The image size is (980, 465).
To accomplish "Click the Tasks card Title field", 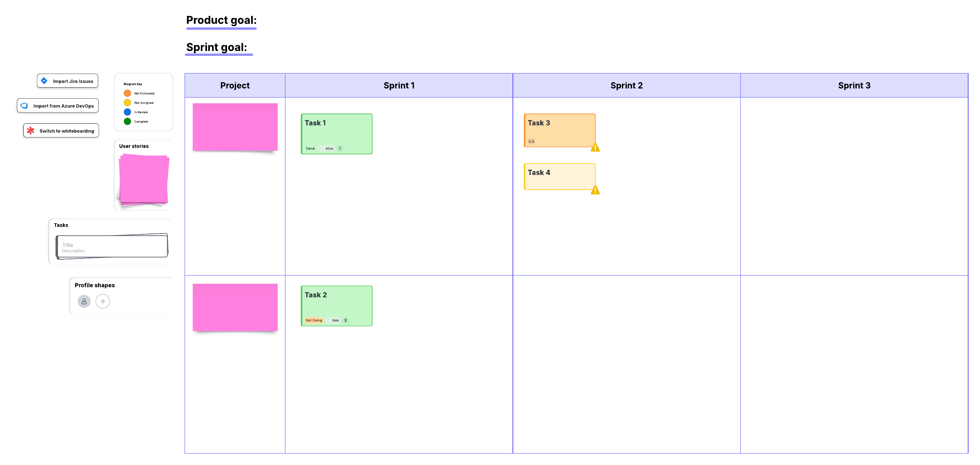I will [x=68, y=245].
